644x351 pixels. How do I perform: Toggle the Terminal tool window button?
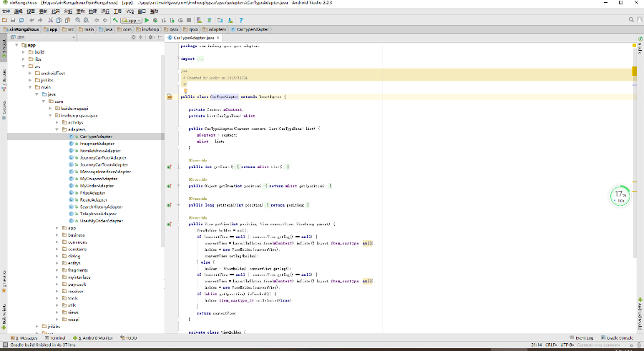(x=57, y=337)
